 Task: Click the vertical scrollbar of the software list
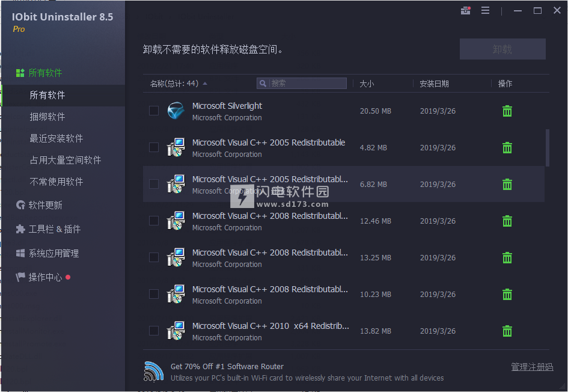click(548, 148)
